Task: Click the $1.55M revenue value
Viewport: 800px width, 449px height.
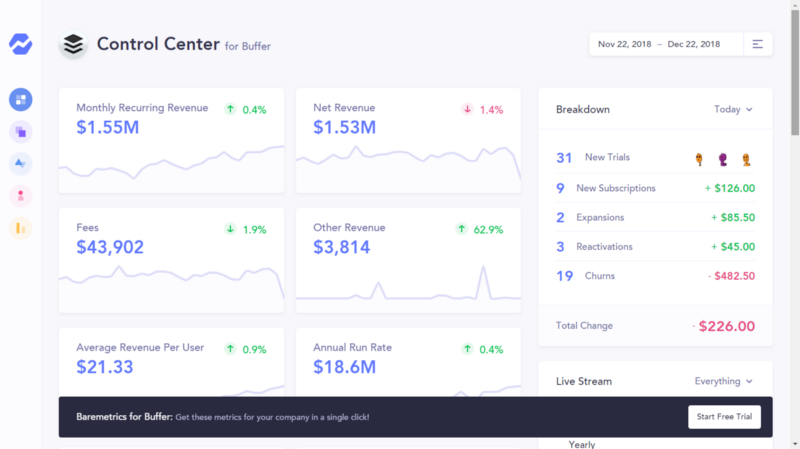Action: pyautogui.click(x=108, y=128)
